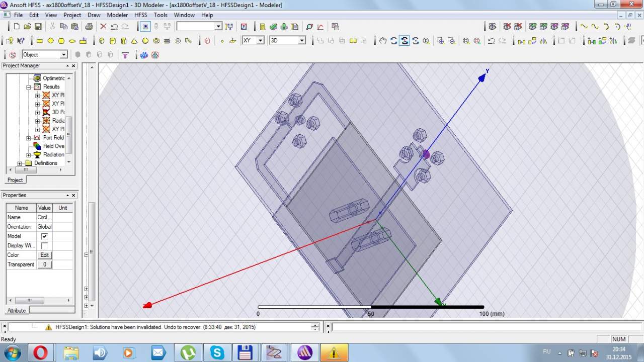Click the Delete red X icon

[x=103, y=27]
